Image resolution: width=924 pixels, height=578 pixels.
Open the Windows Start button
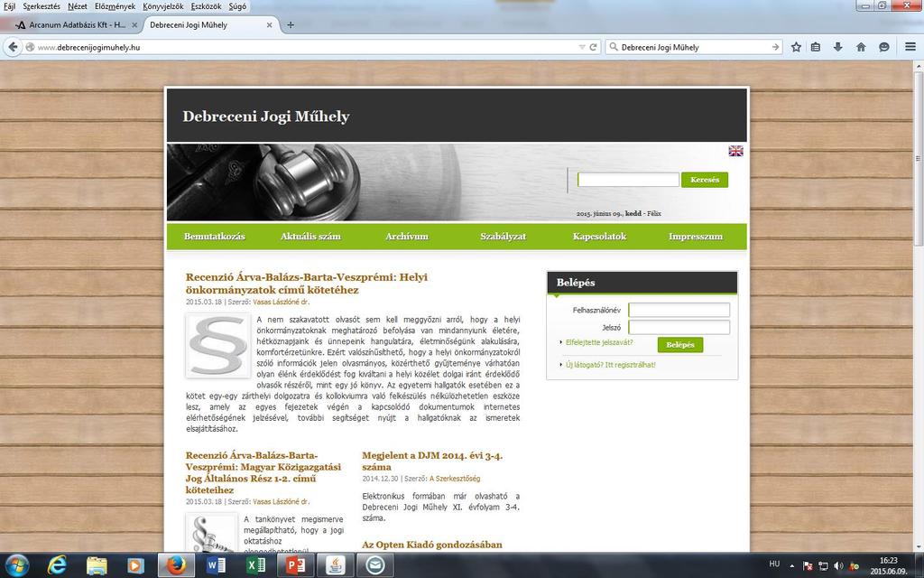click(x=16, y=566)
